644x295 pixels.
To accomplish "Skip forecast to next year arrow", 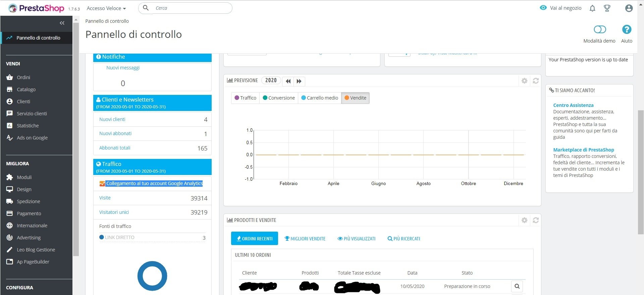I will 299,81.
